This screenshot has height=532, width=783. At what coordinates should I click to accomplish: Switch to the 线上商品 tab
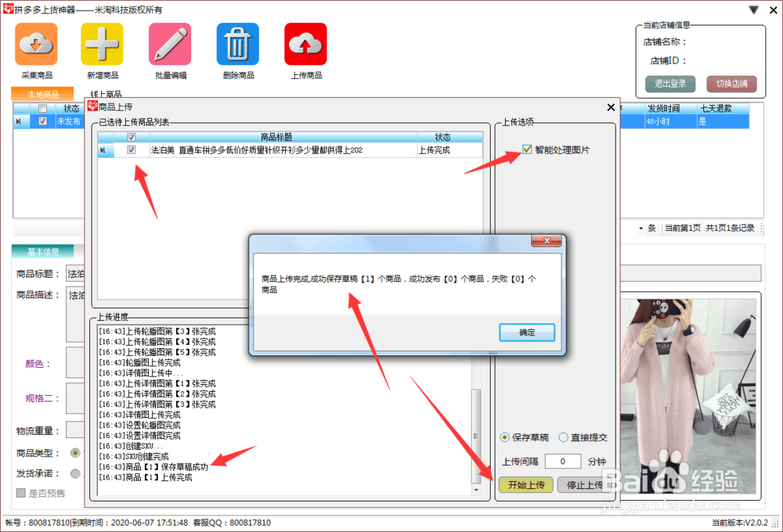[x=106, y=95]
